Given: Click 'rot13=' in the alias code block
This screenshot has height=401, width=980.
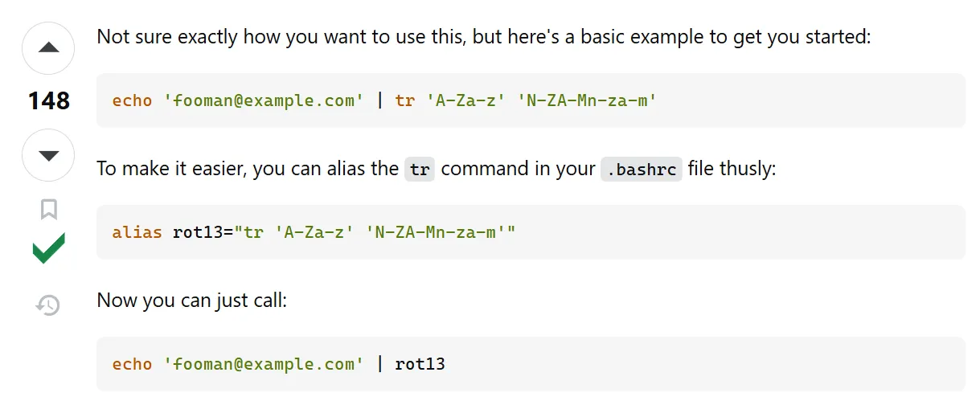Looking at the screenshot, I should coord(203,232).
